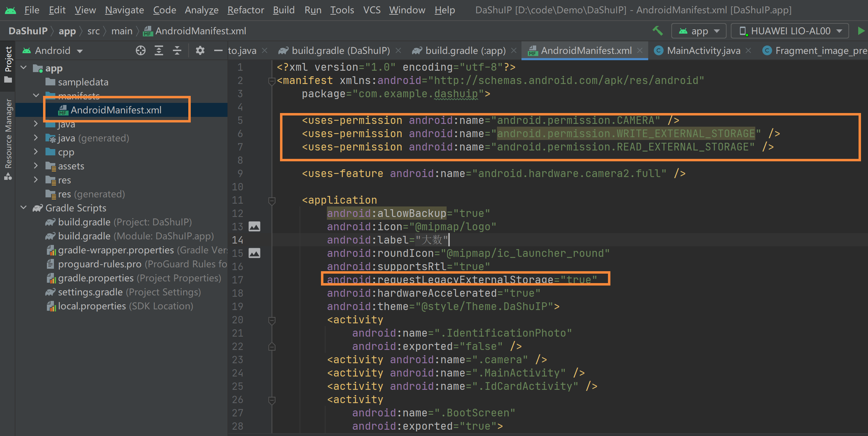Collapse the Gradle Scripts node
Viewport: 868px width, 436px height.
[23, 208]
